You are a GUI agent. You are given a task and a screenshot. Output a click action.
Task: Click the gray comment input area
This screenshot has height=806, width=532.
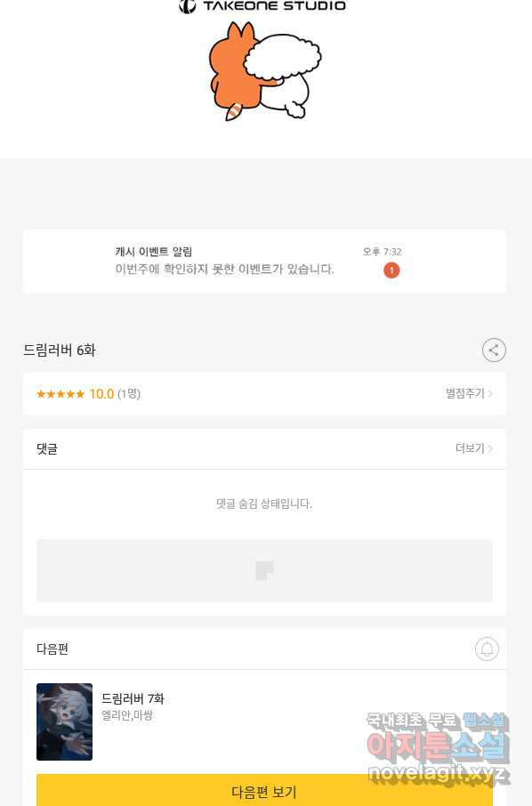(x=265, y=570)
